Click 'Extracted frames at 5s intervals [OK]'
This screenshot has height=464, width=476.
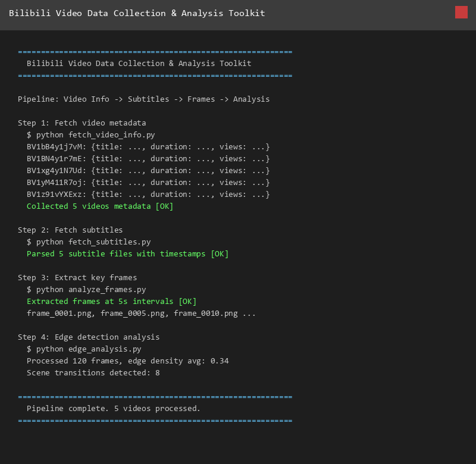click(x=111, y=302)
